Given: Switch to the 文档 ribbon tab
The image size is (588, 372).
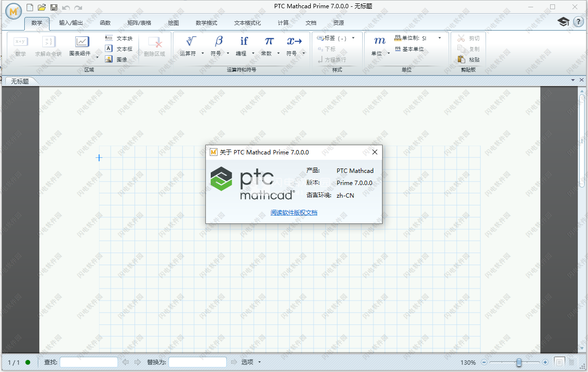Looking at the screenshot, I should [x=311, y=23].
